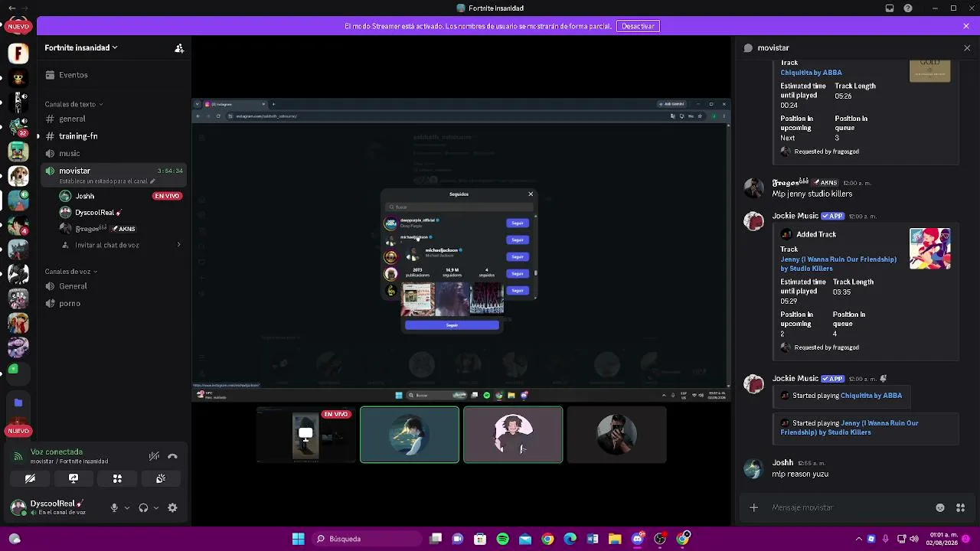Show hidden system tray icons

pyautogui.click(x=858, y=539)
